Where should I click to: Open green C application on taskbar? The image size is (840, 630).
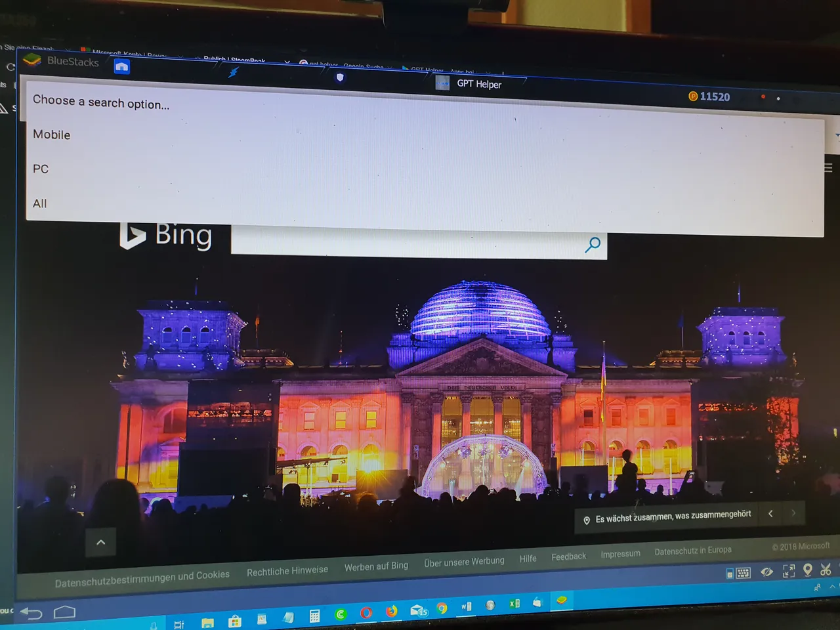[340, 614]
